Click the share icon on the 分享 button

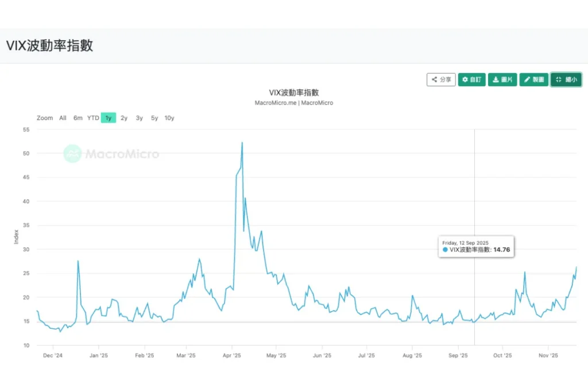pos(434,79)
